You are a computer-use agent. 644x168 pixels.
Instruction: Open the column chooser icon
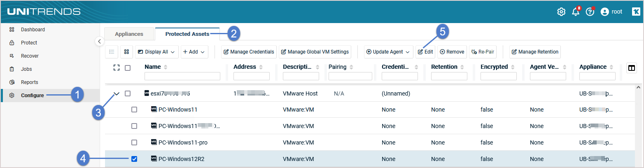tap(631, 68)
